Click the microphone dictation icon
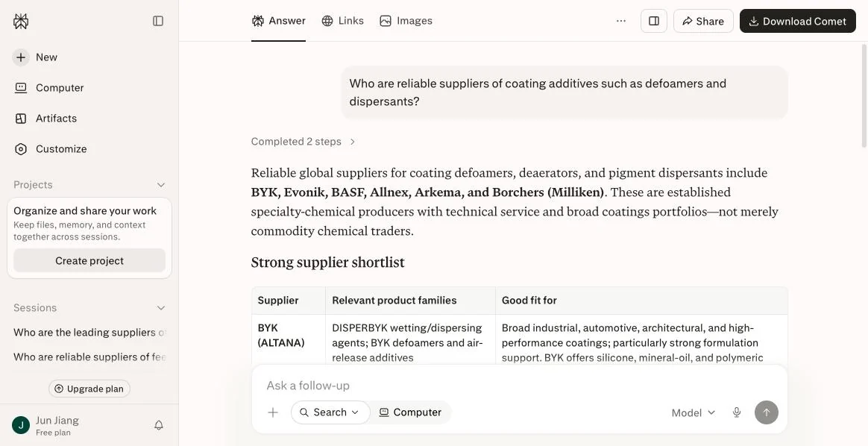The width and height of the screenshot is (868, 446). click(736, 412)
